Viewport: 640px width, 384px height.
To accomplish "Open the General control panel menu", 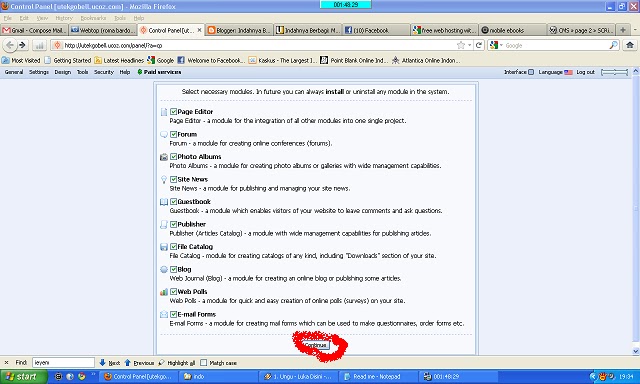I will tap(14, 72).
